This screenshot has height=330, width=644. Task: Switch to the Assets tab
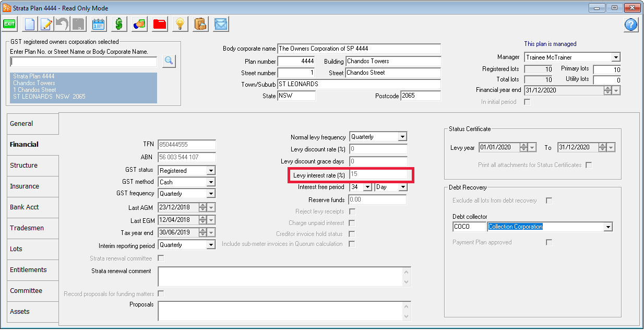pyautogui.click(x=33, y=312)
